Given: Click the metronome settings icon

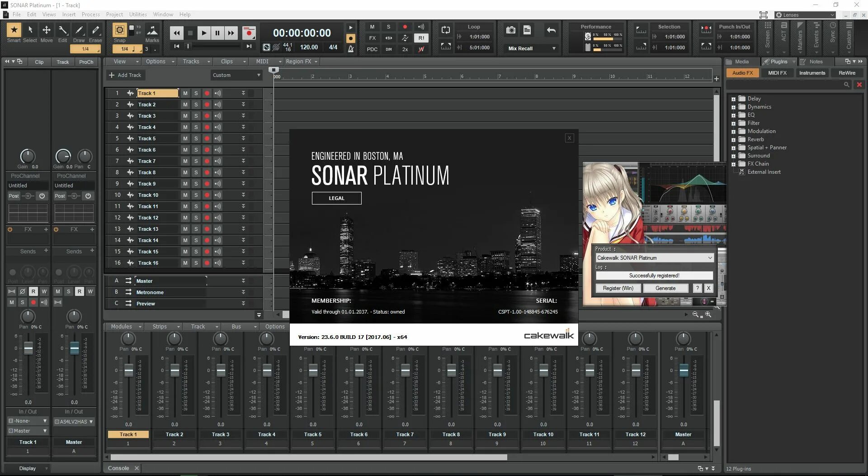Looking at the screenshot, I should point(350,49).
